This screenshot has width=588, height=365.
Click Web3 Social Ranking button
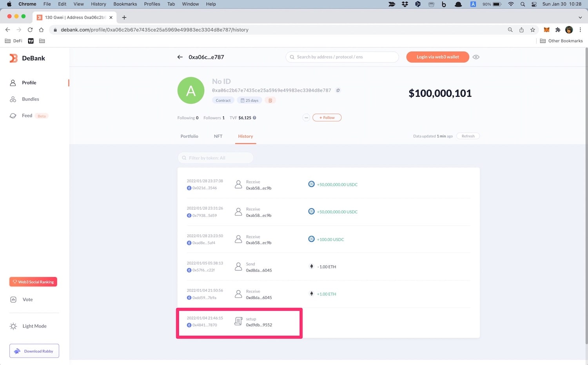(x=33, y=282)
